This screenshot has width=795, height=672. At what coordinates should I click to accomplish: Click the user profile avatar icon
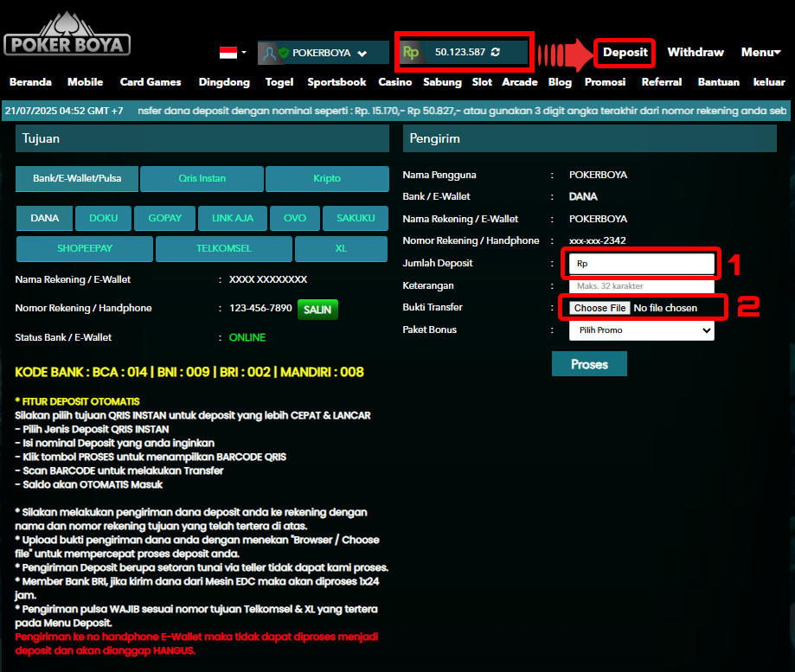pyautogui.click(x=270, y=53)
